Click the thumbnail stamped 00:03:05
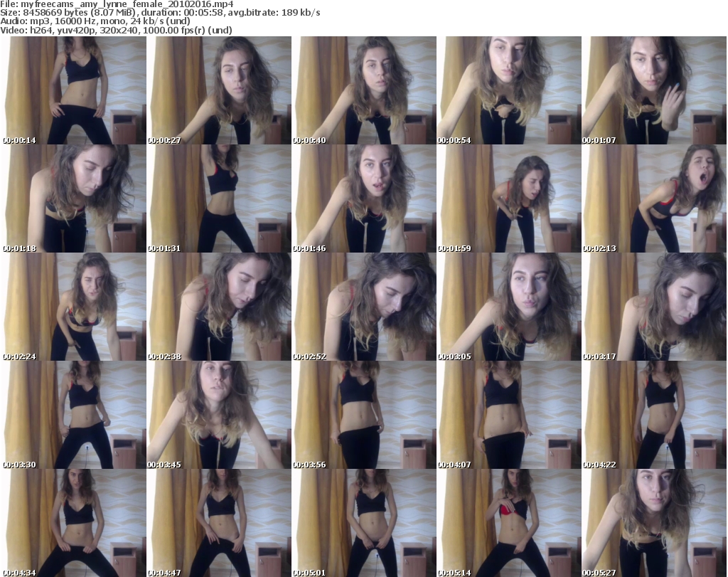 pyautogui.click(x=508, y=307)
